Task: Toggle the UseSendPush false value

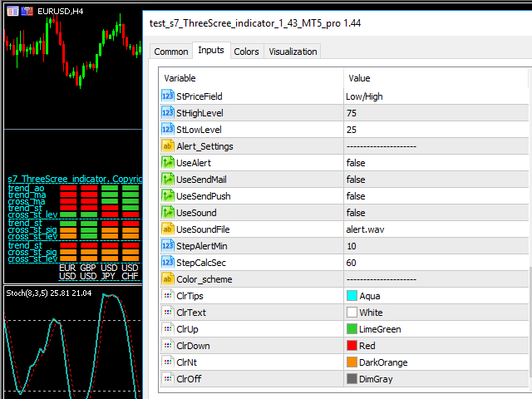Action: coord(356,196)
